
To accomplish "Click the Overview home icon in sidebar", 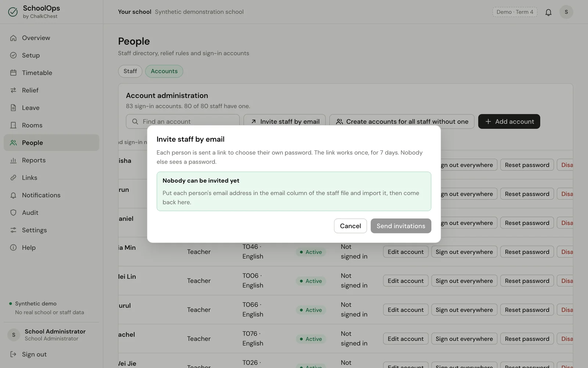I will pyautogui.click(x=13, y=38).
